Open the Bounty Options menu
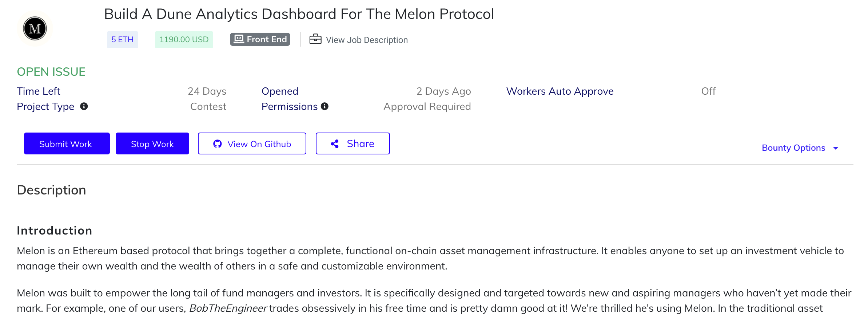This screenshot has width=868, height=319. 793,148
